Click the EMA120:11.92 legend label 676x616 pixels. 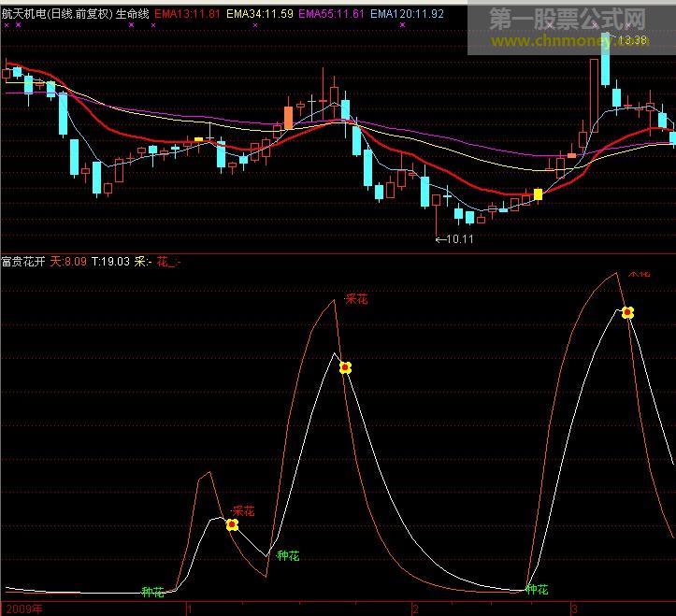tap(407, 14)
